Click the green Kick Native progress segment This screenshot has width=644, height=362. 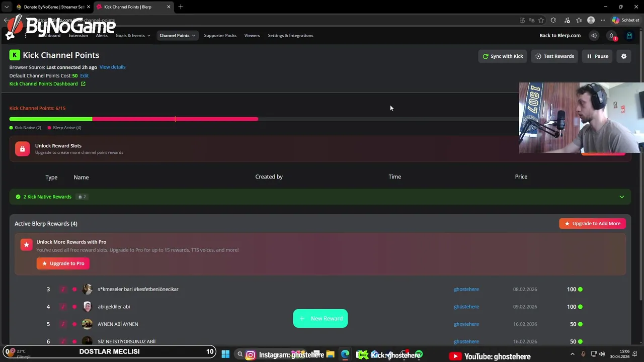51,119
